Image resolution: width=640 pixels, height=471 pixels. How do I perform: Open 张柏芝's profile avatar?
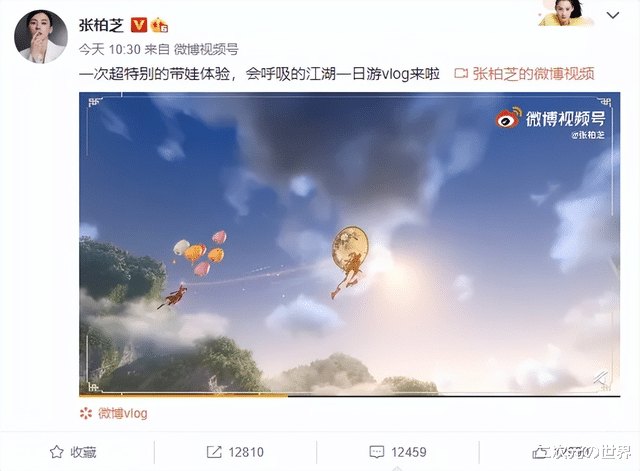pos(41,37)
